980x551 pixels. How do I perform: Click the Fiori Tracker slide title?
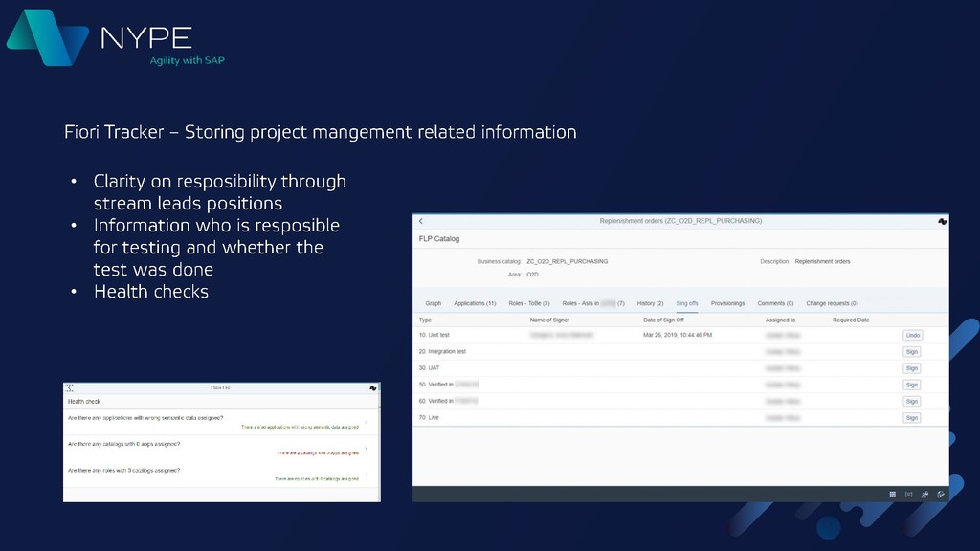point(320,132)
